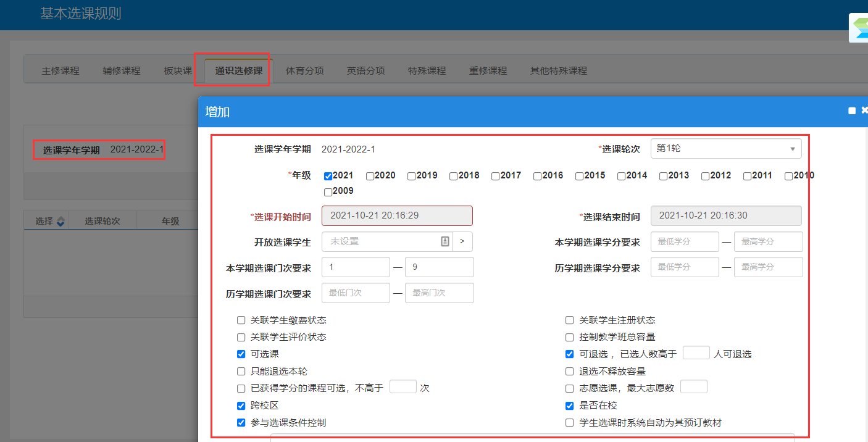Switch to the 主修课程 tab
This screenshot has height=442, width=868.
(61, 70)
